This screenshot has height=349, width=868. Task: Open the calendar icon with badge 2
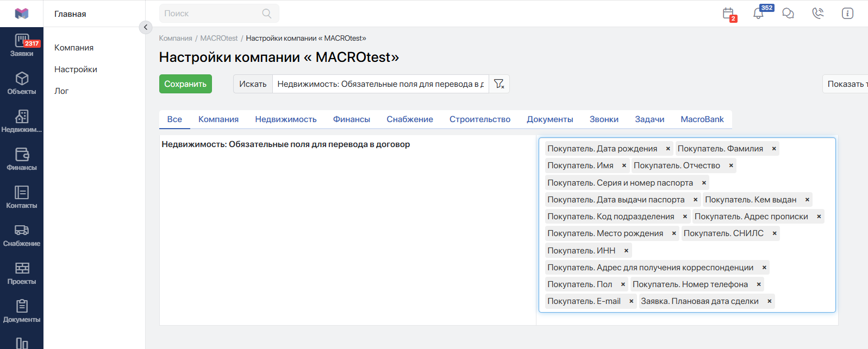729,14
